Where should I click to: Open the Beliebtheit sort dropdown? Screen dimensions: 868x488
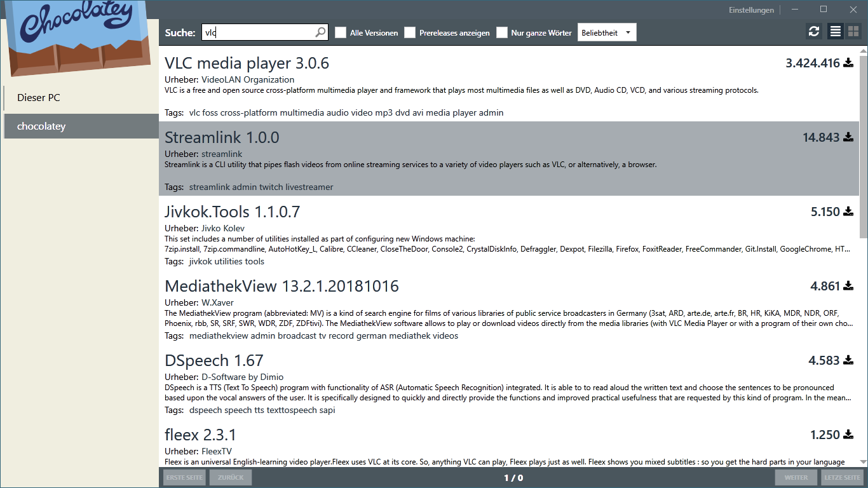(x=607, y=32)
